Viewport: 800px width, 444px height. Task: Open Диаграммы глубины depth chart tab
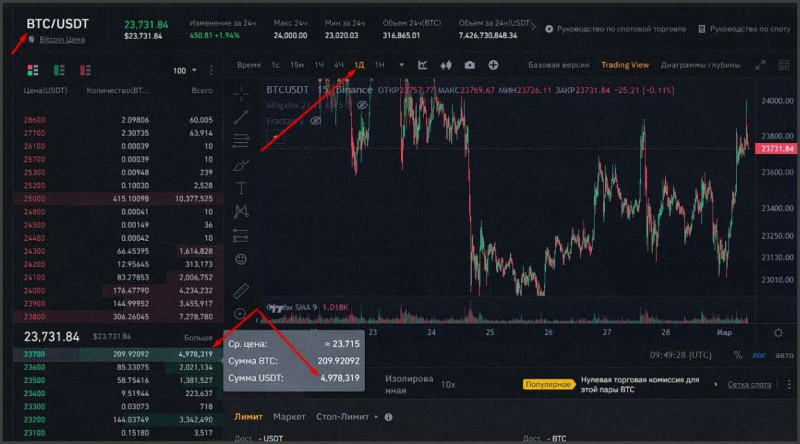pyautogui.click(x=701, y=65)
